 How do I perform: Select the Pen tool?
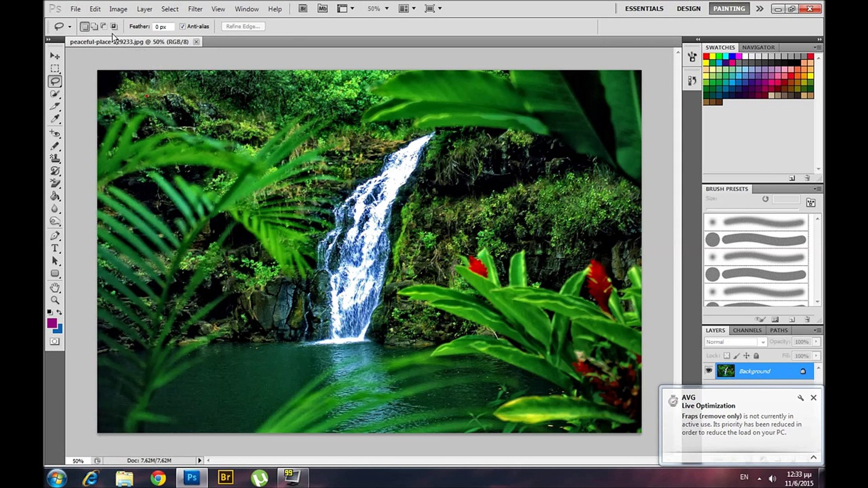tap(55, 236)
